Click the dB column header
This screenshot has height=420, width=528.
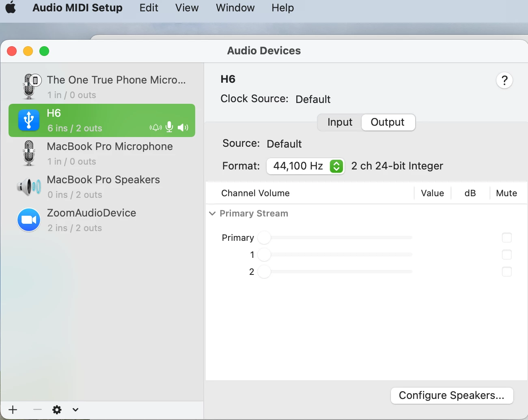tap(470, 193)
